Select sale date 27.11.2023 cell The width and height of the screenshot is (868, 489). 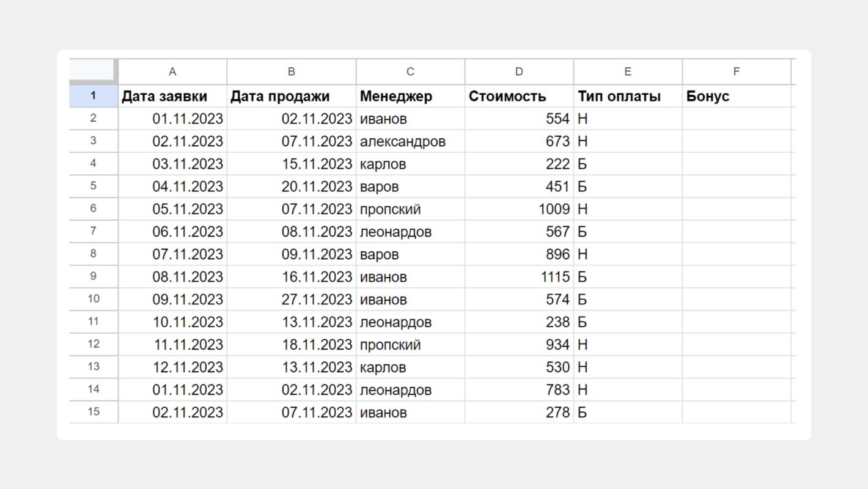point(291,300)
